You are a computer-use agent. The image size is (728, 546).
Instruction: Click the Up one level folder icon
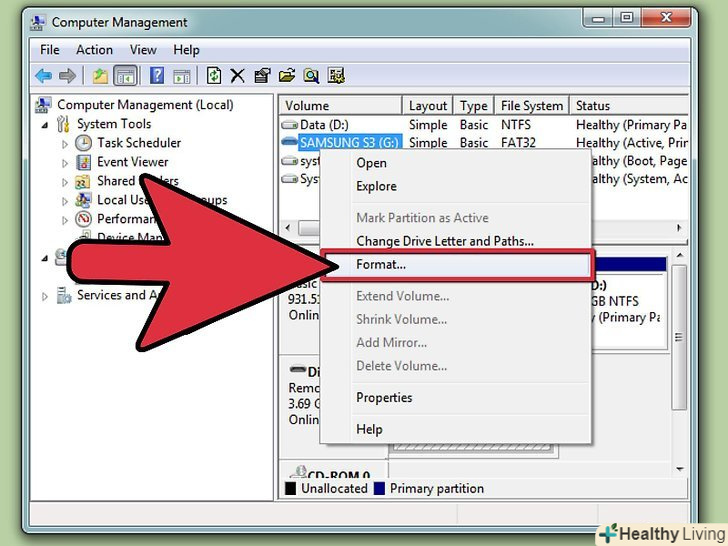100,75
